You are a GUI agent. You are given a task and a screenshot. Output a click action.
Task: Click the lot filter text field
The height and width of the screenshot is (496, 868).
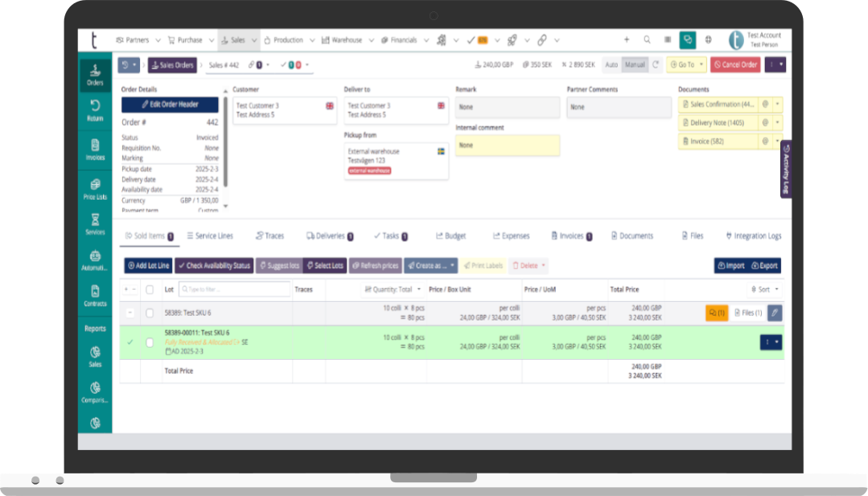(234, 289)
